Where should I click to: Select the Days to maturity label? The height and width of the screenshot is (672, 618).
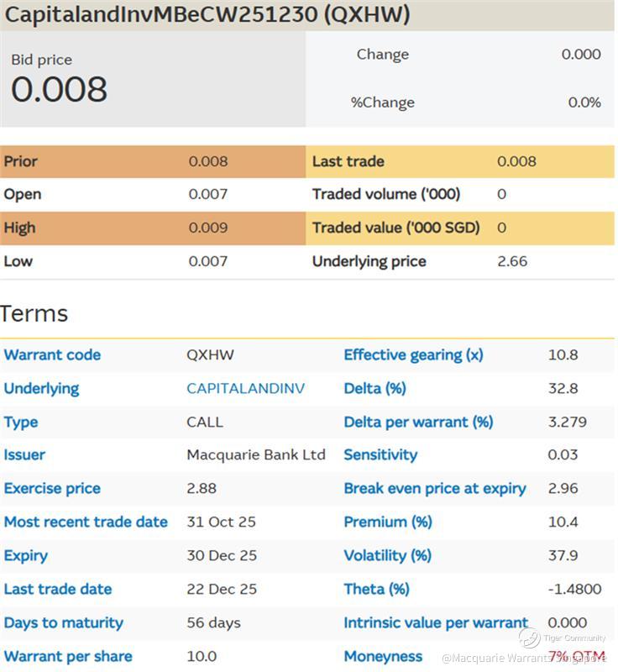pyautogui.click(x=63, y=622)
